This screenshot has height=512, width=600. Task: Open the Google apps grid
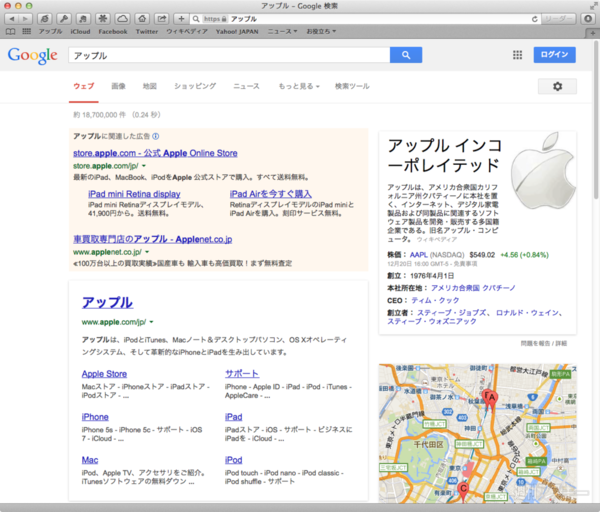point(517,55)
